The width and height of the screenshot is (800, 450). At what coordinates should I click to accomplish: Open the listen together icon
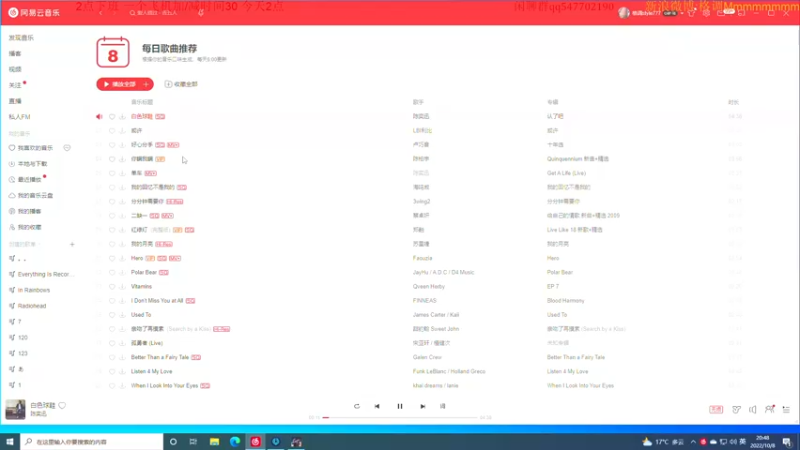point(769,409)
